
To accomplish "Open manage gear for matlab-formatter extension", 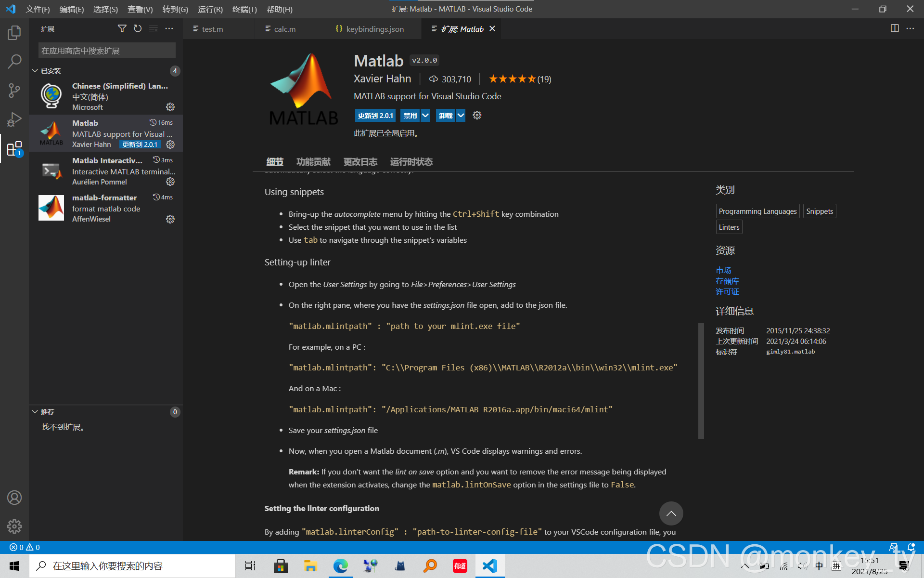I will 170,219.
